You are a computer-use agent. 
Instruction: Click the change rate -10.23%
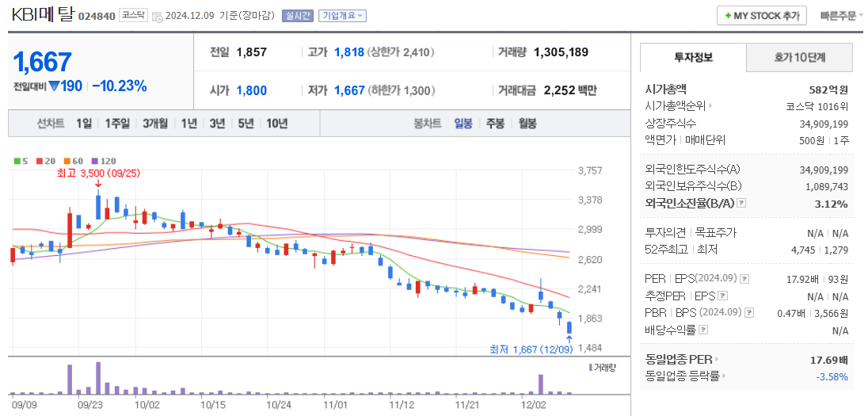pos(120,86)
